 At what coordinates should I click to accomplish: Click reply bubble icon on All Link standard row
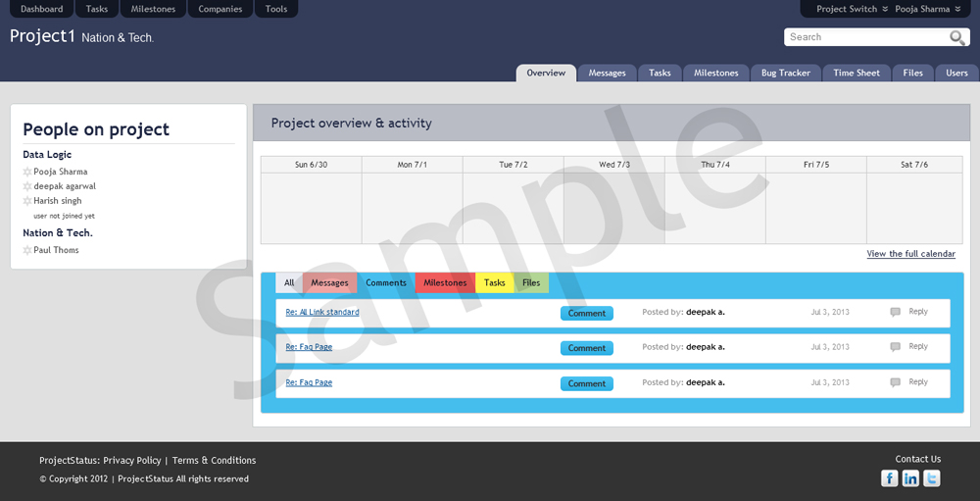[x=895, y=312]
